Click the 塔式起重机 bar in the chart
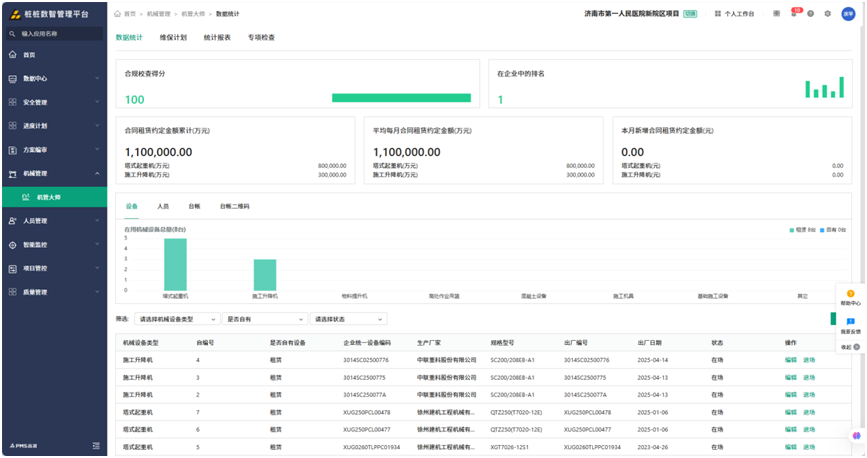Screen dimensions: 867x458 point(175,264)
